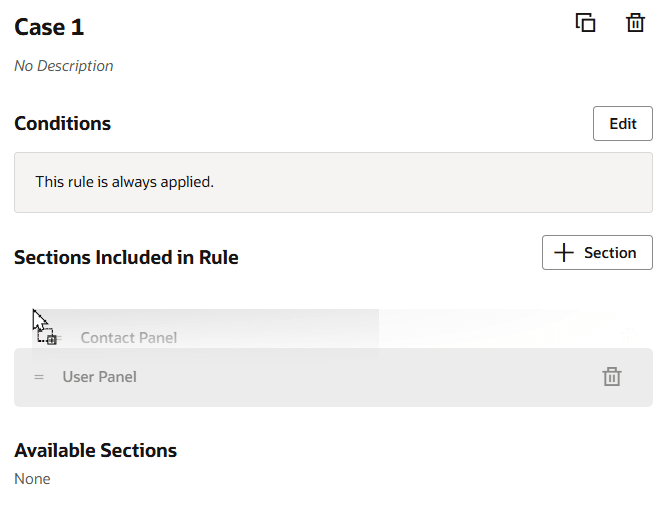The height and width of the screenshot is (507, 662).
Task: Select the Case 1 title
Action: [x=49, y=27]
